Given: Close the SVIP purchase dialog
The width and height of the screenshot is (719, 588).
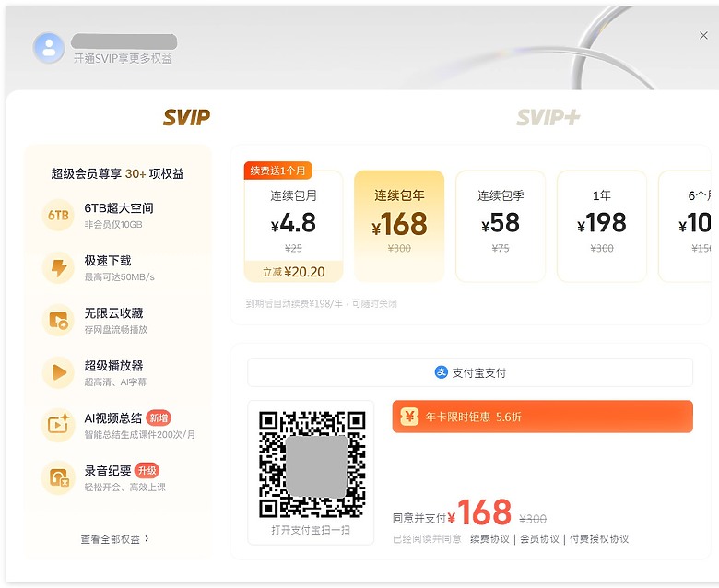Looking at the screenshot, I should [703, 36].
